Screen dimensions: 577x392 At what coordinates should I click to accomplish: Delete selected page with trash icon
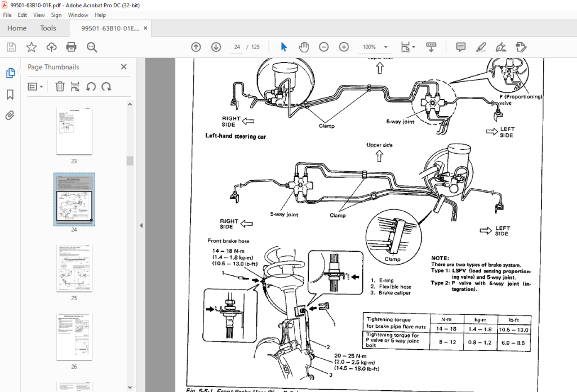click(x=60, y=87)
